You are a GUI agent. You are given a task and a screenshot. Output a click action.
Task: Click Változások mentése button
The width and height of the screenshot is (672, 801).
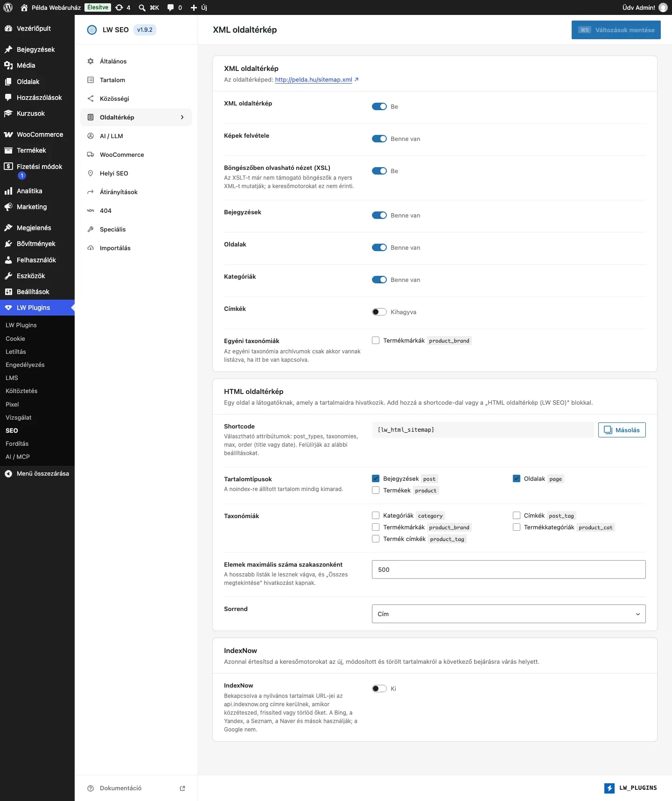click(x=616, y=30)
